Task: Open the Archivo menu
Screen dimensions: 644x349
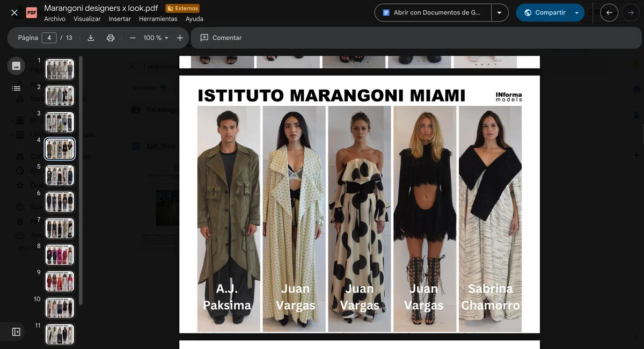Action: click(x=55, y=19)
